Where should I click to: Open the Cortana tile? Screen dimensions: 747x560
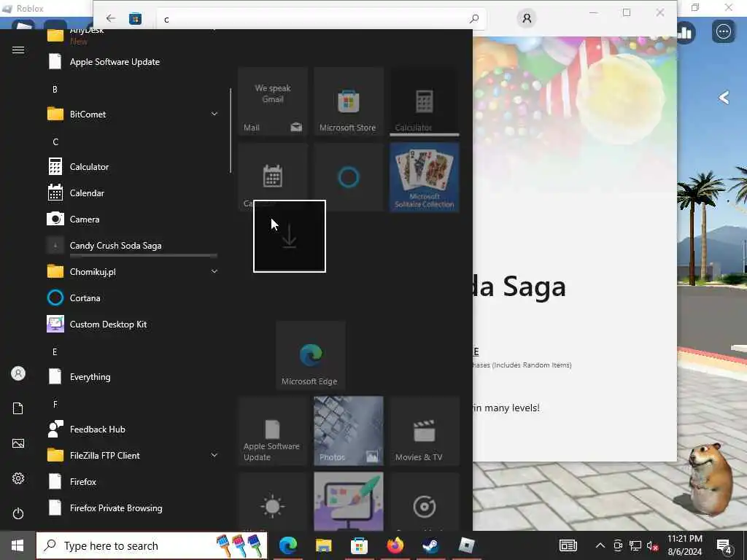point(348,177)
